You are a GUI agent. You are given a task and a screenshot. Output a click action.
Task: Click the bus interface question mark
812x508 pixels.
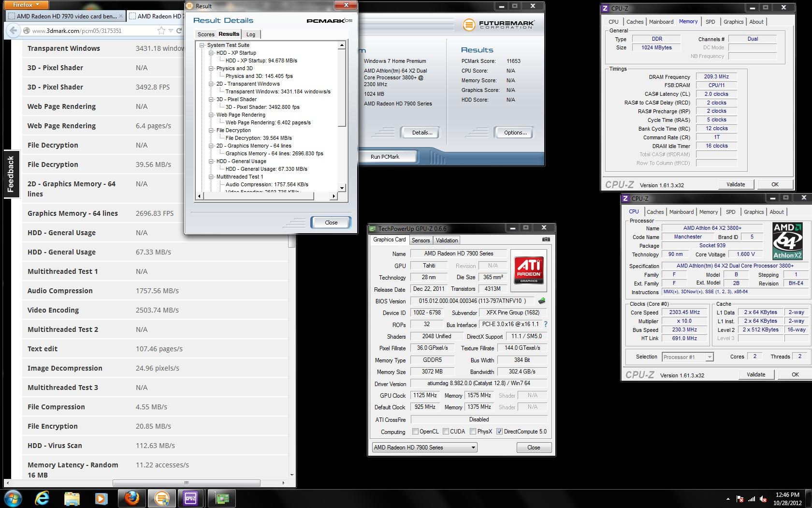click(546, 324)
